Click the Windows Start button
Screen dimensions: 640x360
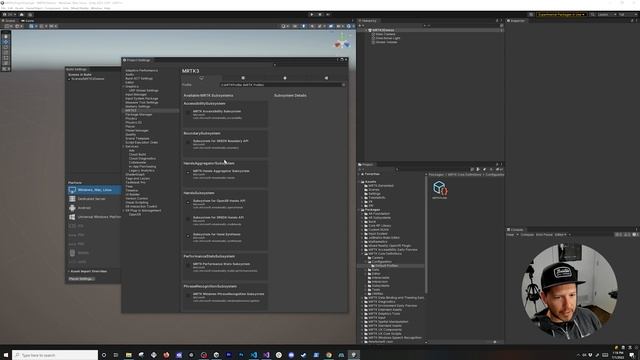pyautogui.click(x=6, y=355)
